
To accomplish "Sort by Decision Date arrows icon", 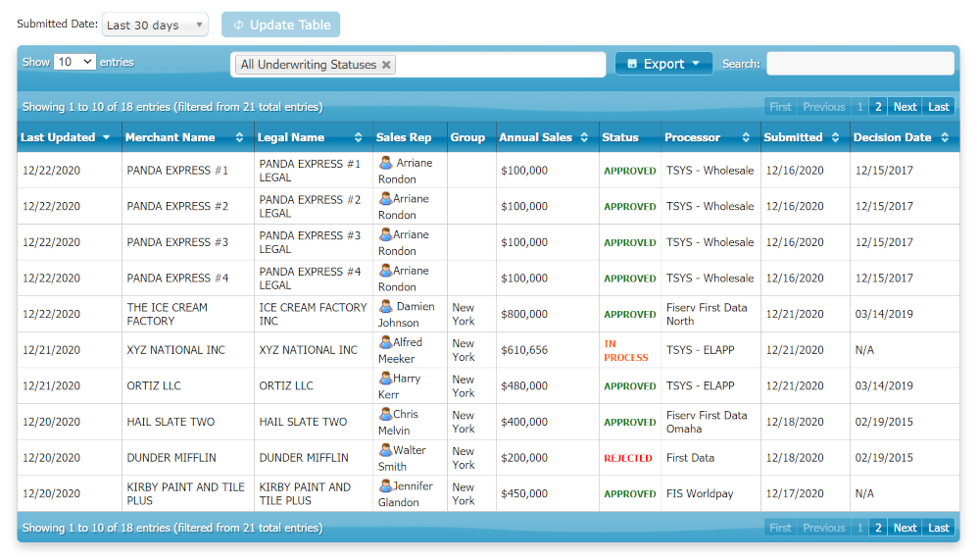I will tap(945, 137).
